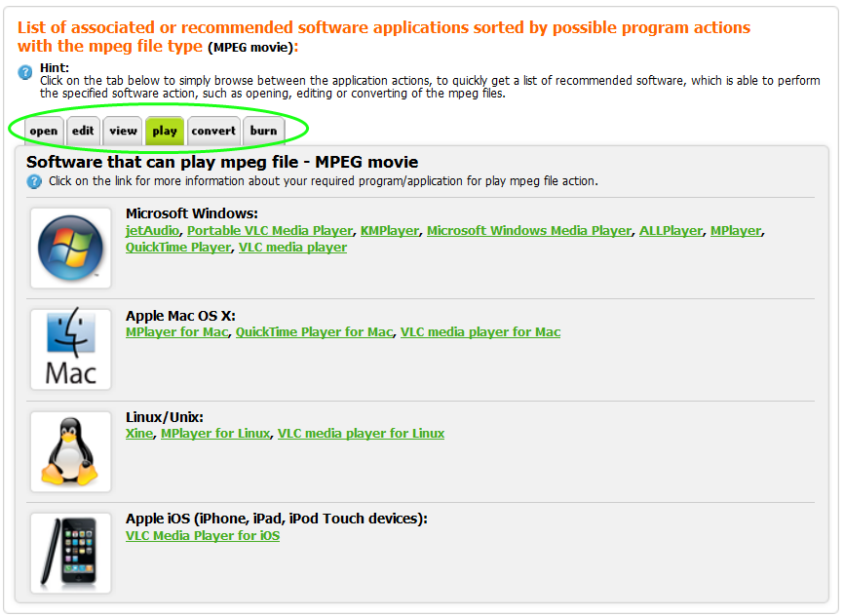Click VLC media player for Linux link
This screenshot has width=844, height=616.
tap(362, 433)
